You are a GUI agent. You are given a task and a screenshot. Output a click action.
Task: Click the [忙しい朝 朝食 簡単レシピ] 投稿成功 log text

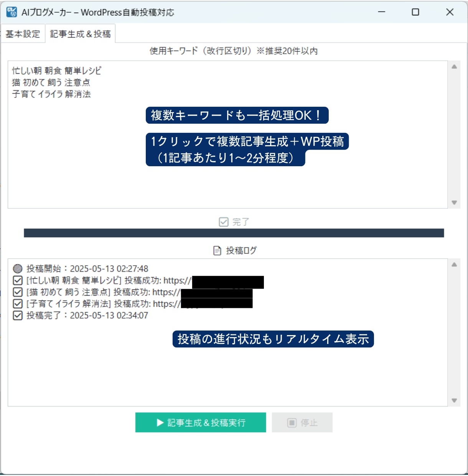pos(109,281)
